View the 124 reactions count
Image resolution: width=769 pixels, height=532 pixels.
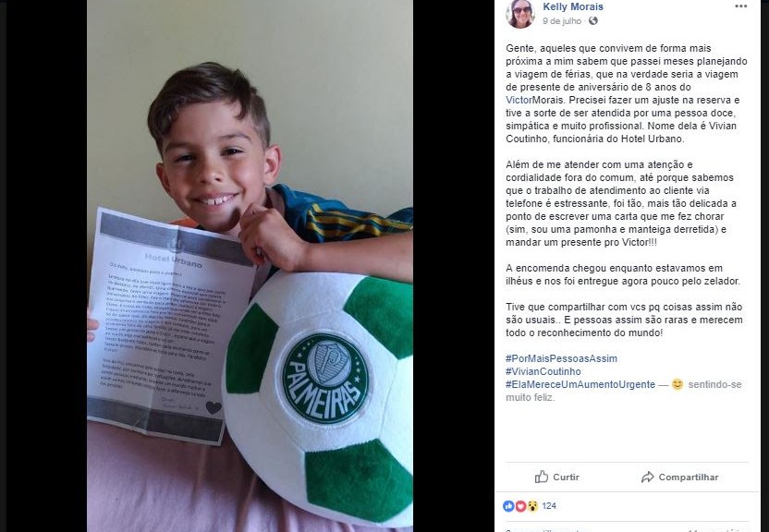549,506
